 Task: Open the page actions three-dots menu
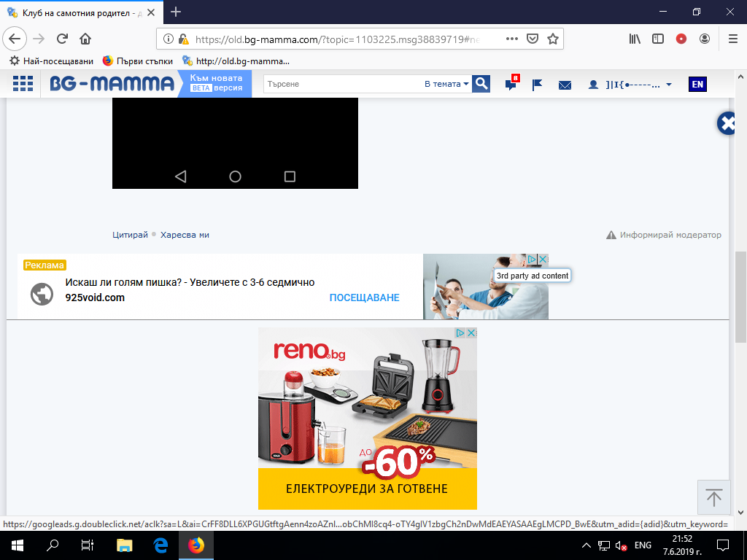point(511,39)
